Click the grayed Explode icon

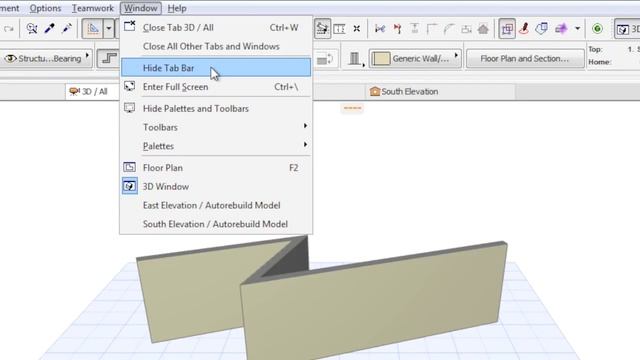tap(466, 29)
